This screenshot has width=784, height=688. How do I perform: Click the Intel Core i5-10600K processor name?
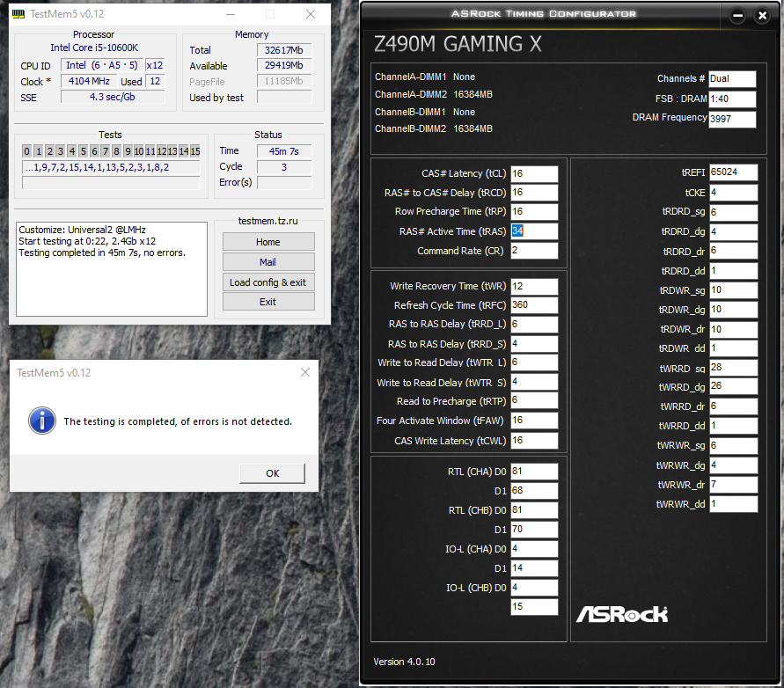94,48
